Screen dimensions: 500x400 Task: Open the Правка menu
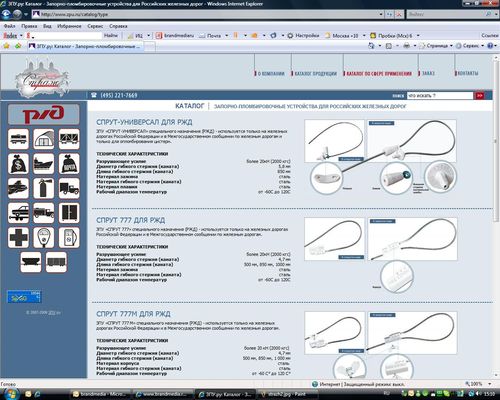coord(29,26)
